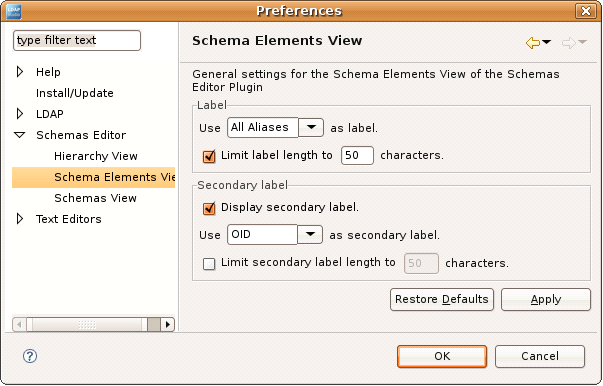Viewport: 603px width, 386px height.
Task: Select the LDAP tree label
Action: 50,114
